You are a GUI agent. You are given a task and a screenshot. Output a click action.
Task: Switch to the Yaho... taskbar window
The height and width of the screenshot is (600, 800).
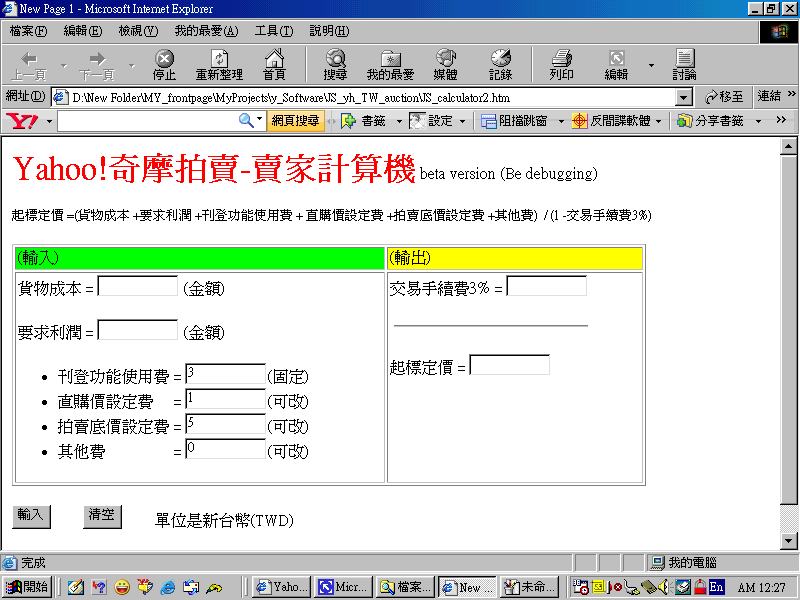point(283,587)
